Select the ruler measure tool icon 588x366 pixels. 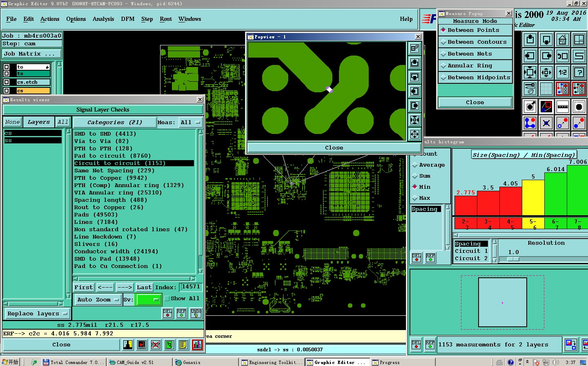563,107
